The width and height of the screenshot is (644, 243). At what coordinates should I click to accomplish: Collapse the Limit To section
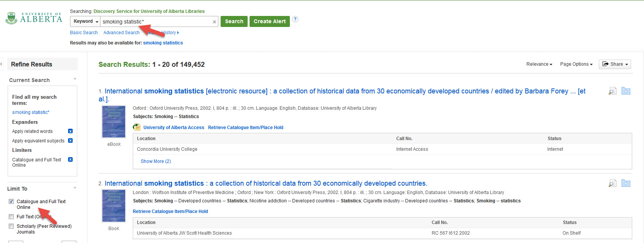tap(75, 188)
